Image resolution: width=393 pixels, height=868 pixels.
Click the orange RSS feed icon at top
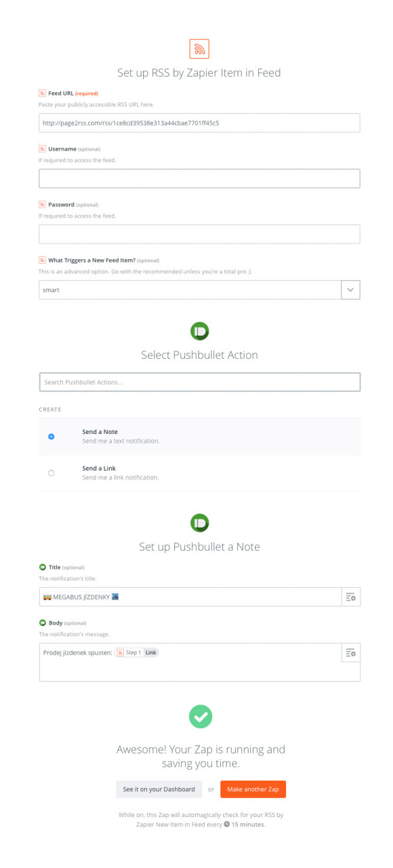199,49
